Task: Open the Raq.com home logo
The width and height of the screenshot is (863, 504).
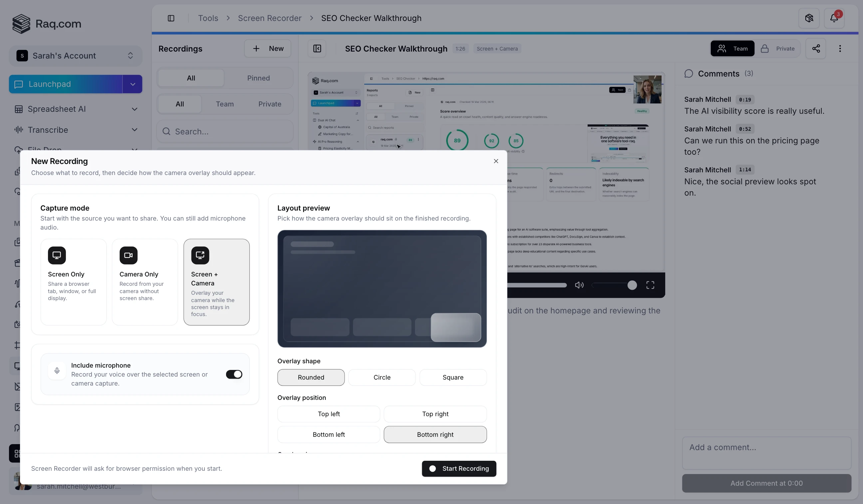Action: tap(46, 24)
